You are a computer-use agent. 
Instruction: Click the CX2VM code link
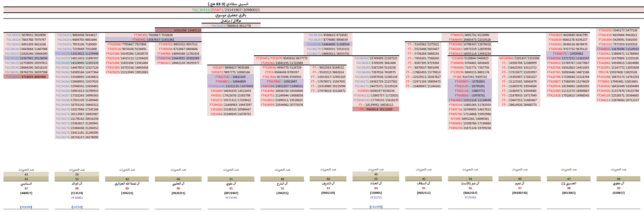[x=376, y=207]
